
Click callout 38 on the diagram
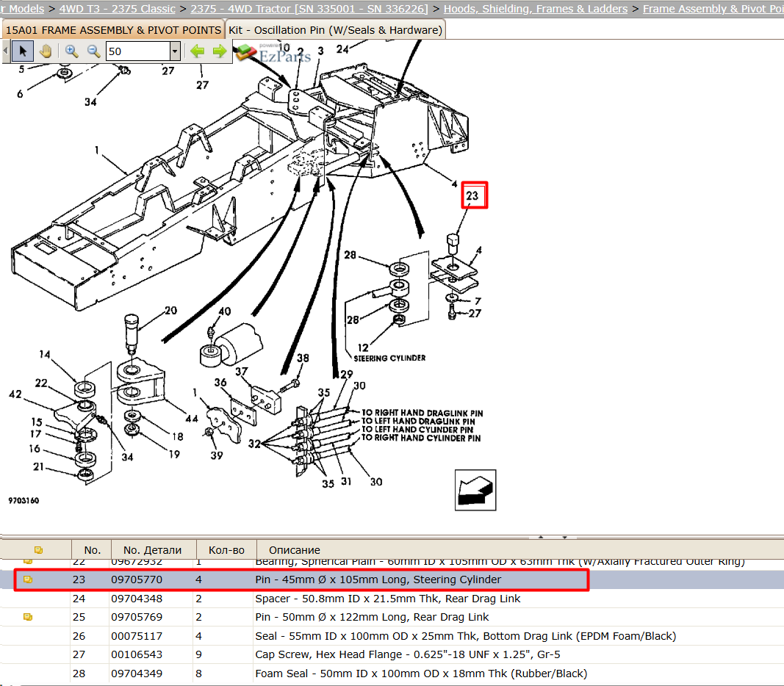[303, 358]
